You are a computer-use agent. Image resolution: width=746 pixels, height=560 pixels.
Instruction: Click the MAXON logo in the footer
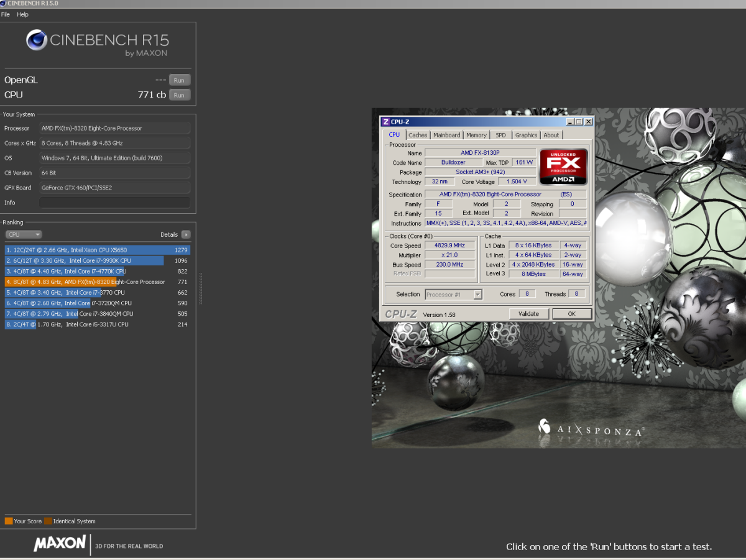pyautogui.click(x=60, y=544)
